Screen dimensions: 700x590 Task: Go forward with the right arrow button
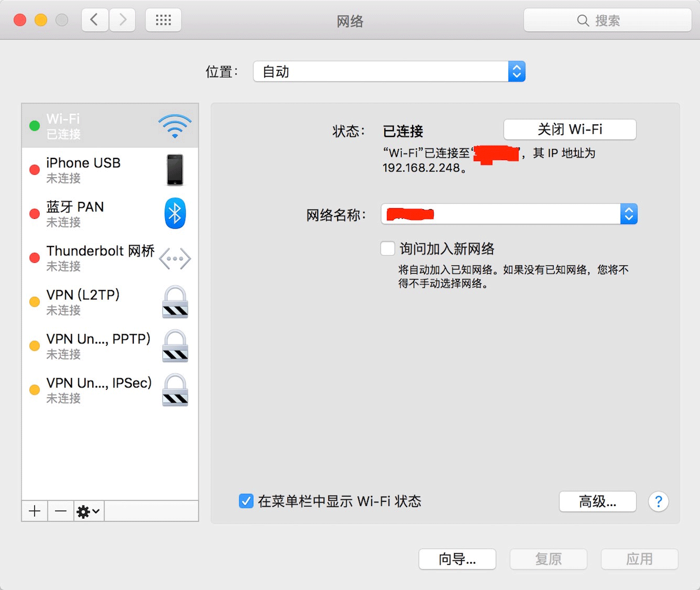click(122, 20)
